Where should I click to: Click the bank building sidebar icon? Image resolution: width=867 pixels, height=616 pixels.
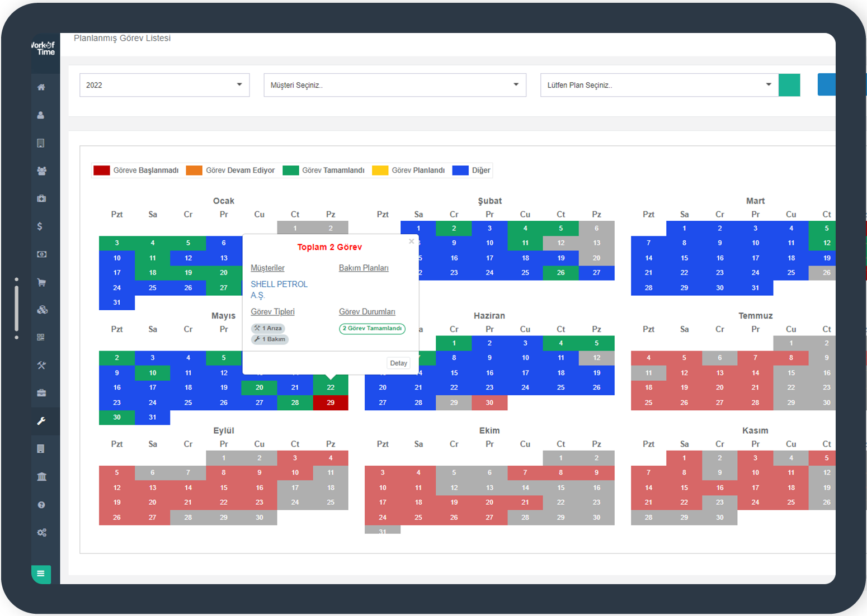coord(41,477)
